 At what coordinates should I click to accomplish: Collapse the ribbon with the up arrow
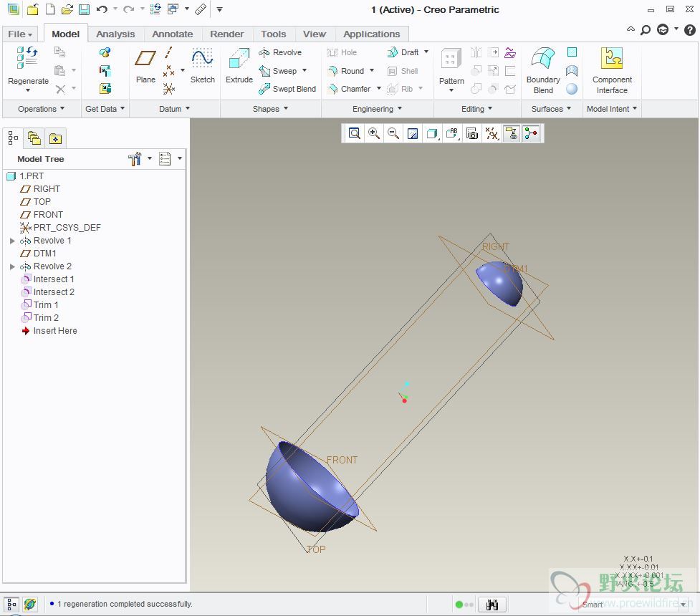click(x=631, y=29)
